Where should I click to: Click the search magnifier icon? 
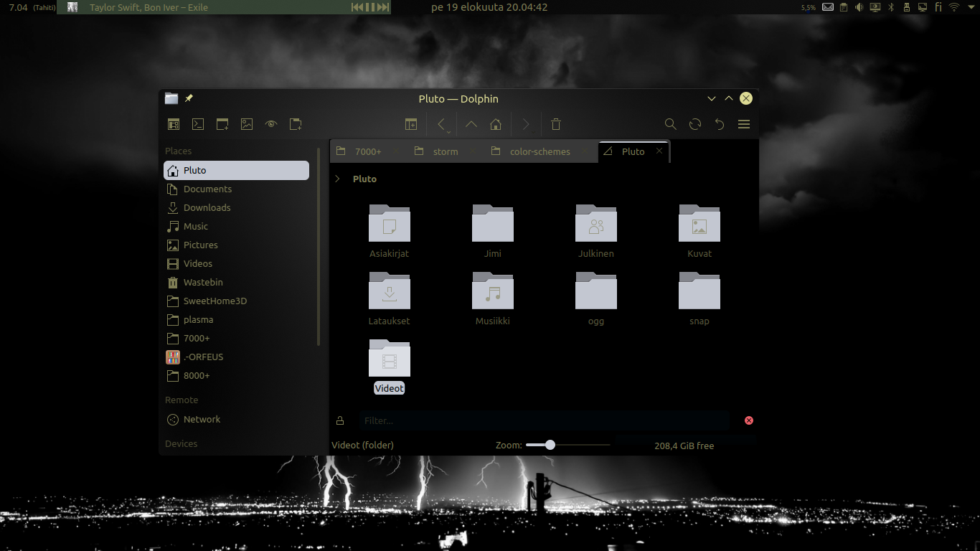(670, 124)
